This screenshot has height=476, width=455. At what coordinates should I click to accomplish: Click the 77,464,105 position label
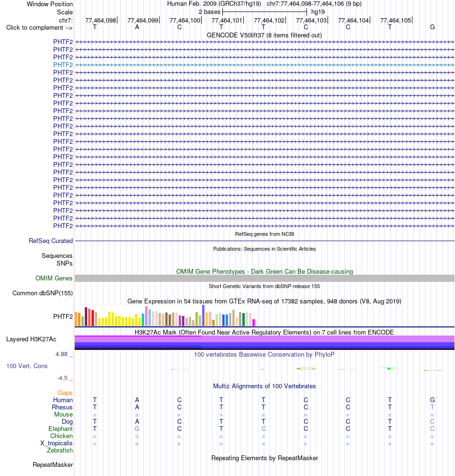[x=396, y=20]
